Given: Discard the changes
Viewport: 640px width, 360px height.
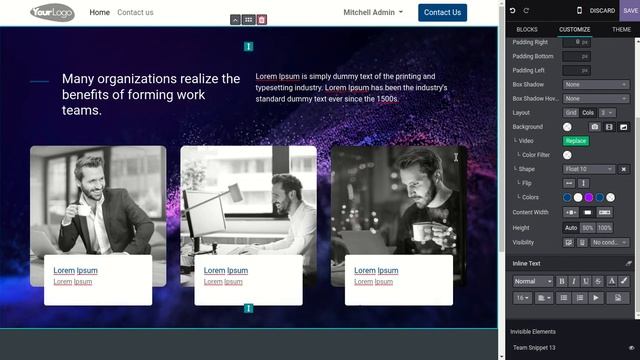Looking at the screenshot, I should pos(602,11).
